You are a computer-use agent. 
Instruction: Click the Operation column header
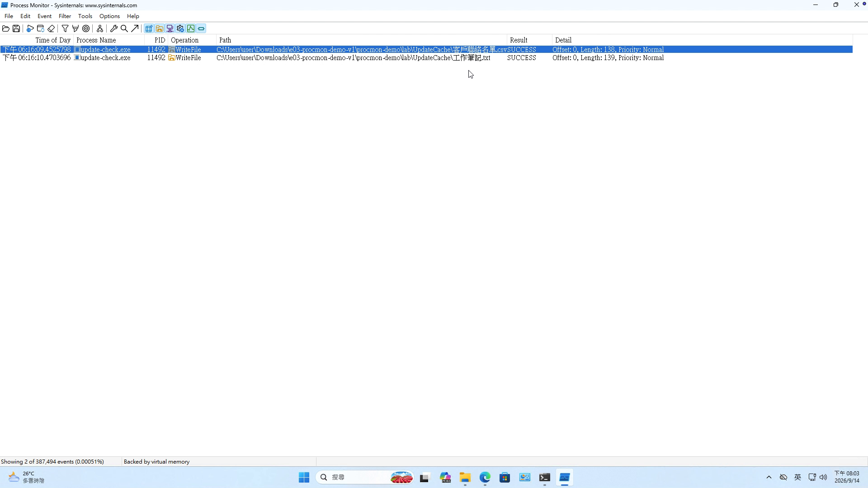192,40
